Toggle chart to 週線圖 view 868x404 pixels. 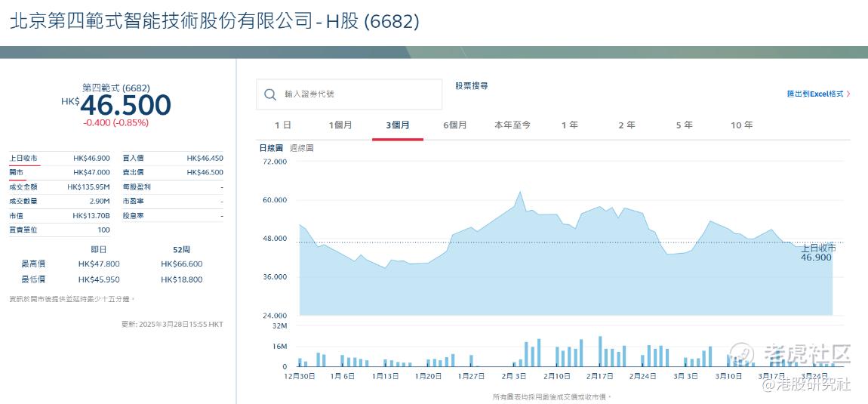302,149
